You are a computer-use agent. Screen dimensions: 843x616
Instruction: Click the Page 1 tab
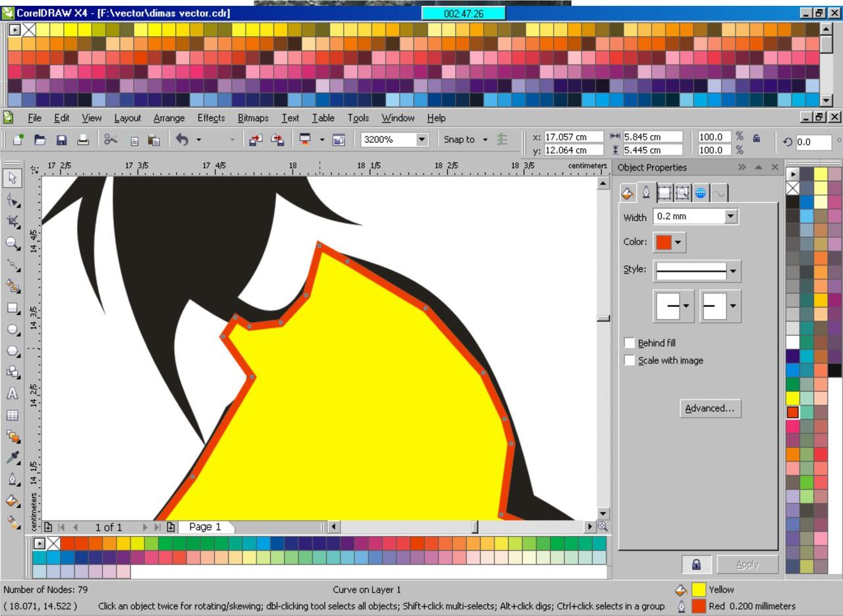[204, 526]
